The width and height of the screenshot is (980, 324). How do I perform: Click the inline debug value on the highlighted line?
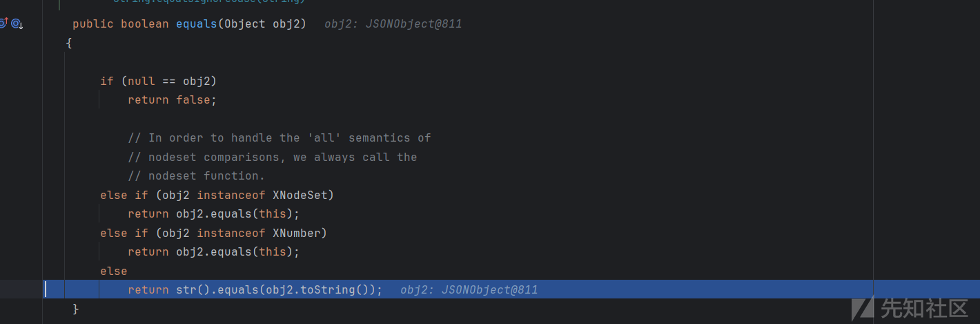(x=469, y=290)
